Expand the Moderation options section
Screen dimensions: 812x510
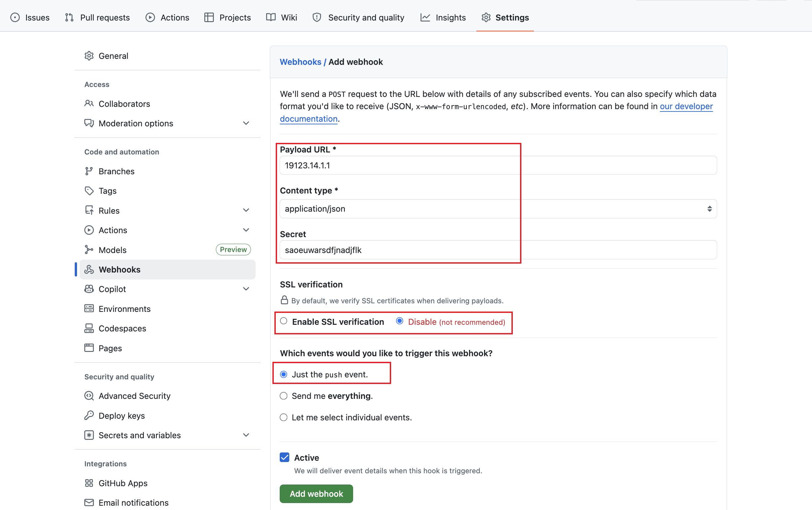click(246, 123)
